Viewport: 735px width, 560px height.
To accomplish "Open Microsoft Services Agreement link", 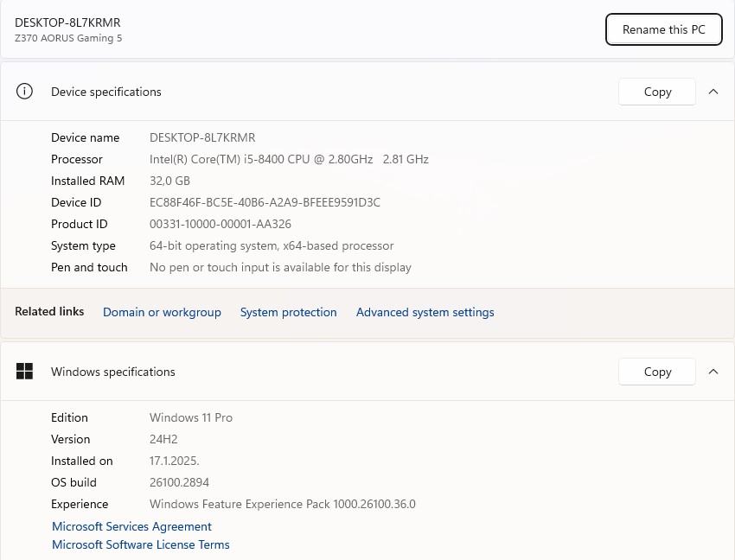I will click(131, 526).
